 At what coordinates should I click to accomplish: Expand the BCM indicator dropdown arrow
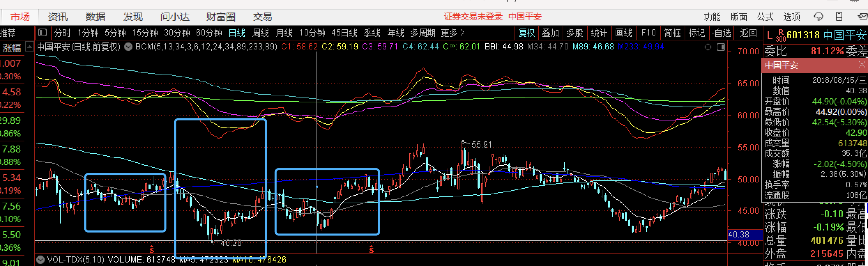[128, 47]
